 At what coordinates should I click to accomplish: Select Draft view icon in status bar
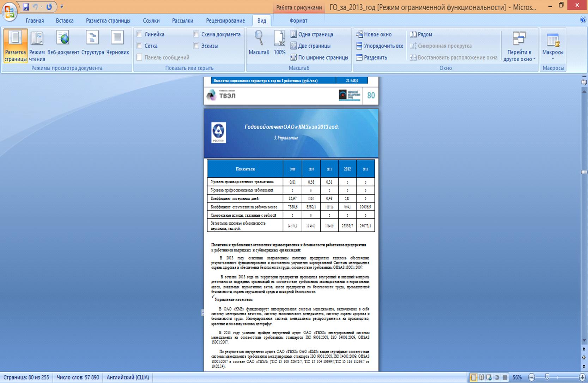(505, 377)
